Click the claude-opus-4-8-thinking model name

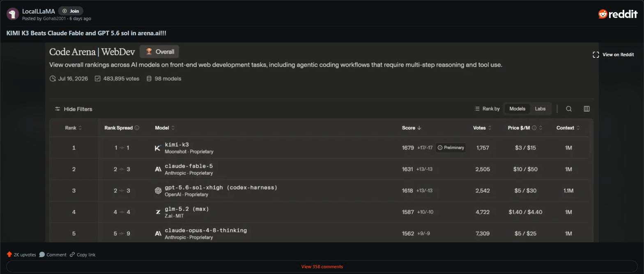click(206, 230)
